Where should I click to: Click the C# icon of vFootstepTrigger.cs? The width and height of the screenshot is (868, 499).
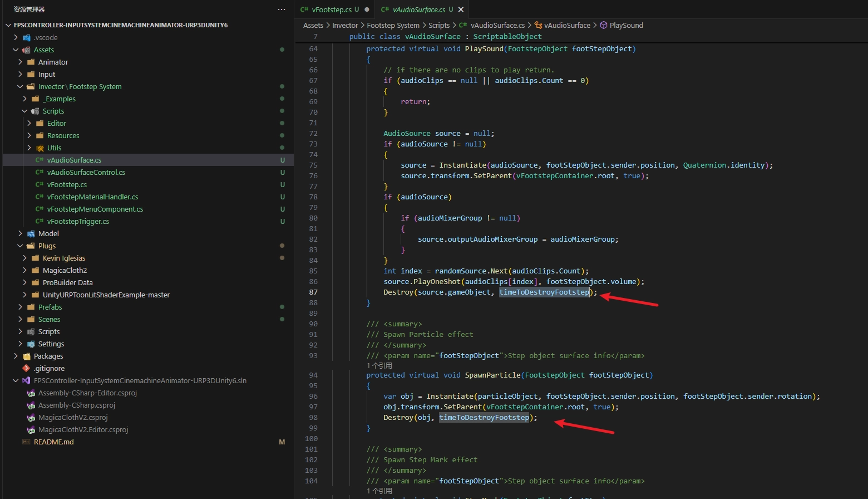tap(40, 221)
